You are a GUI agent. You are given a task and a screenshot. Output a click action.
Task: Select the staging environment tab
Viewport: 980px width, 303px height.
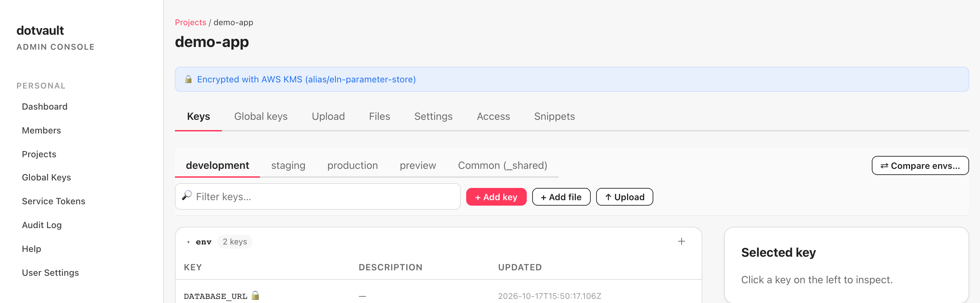288,165
